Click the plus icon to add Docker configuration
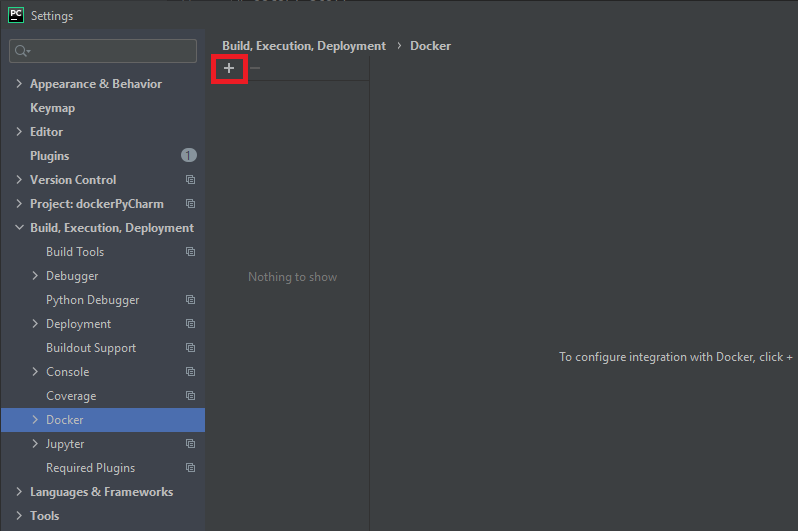The width and height of the screenshot is (798, 531). coord(229,68)
